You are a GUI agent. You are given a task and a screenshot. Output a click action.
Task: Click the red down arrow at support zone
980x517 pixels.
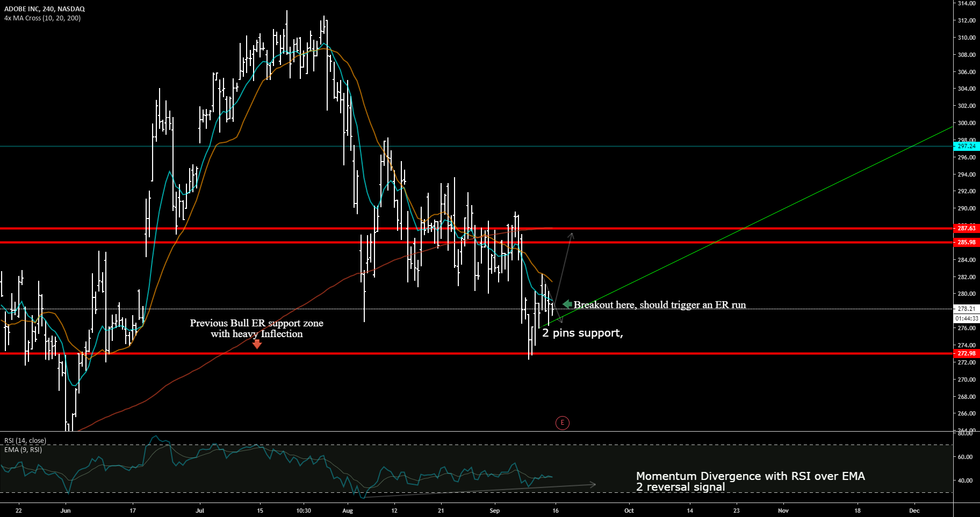pyautogui.click(x=257, y=344)
